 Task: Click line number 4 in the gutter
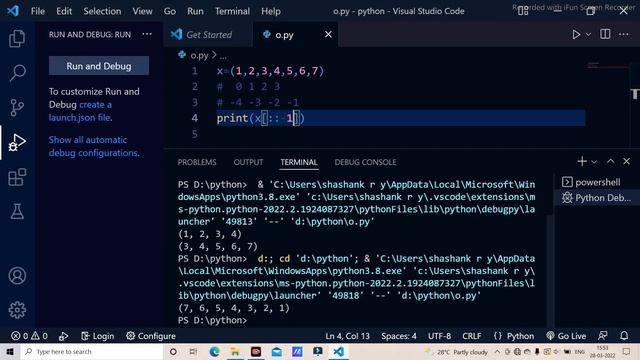point(195,118)
